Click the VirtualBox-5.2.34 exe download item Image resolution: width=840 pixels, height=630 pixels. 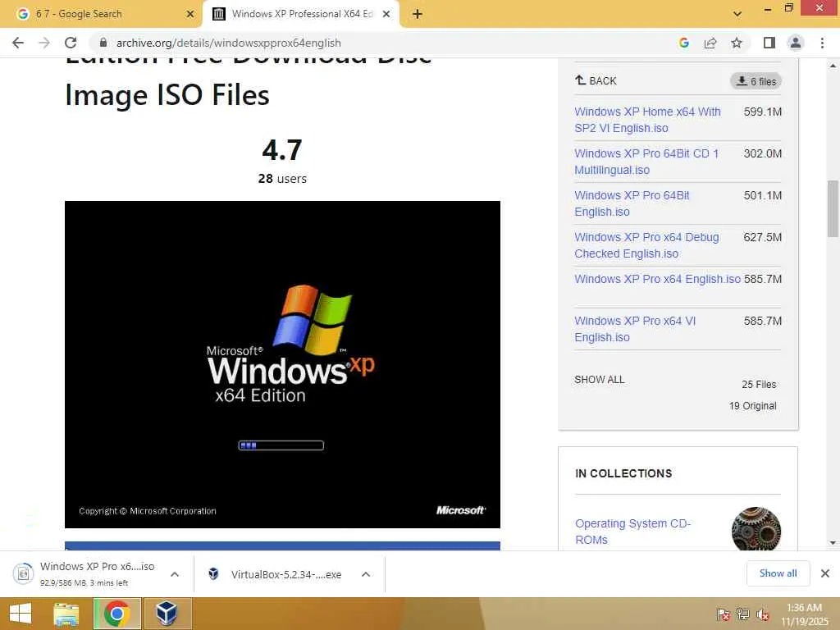[x=275, y=574]
